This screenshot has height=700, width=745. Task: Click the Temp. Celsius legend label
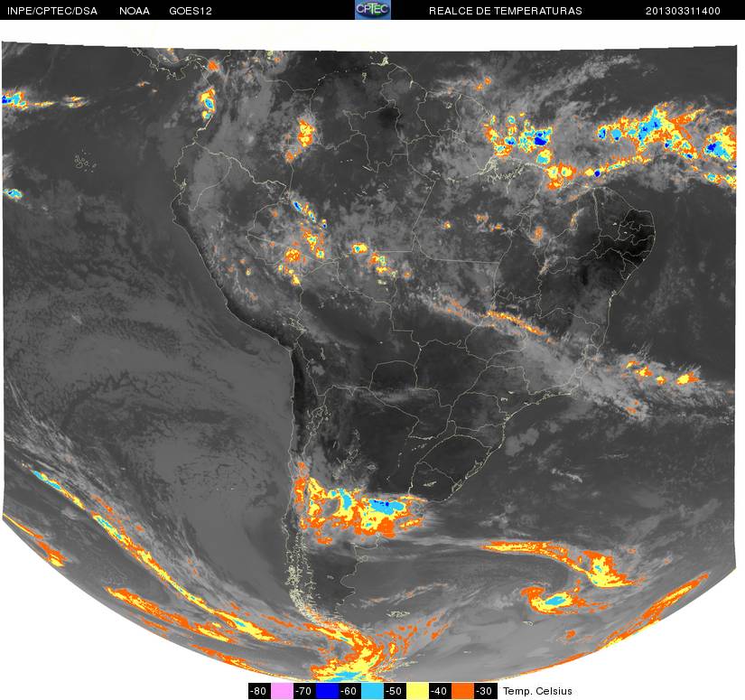(537, 691)
